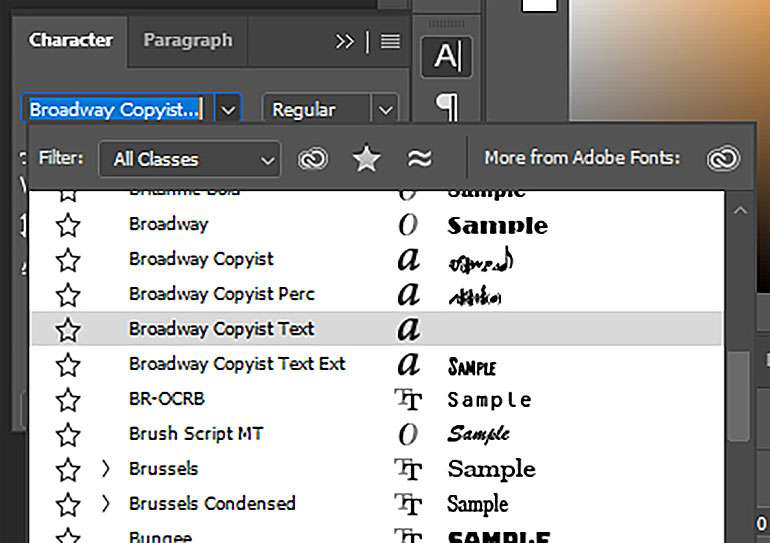This screenshot has height=543, width=770.
Task: Star the Broadway Copyist Perc font
Action: click(x=68, y=295)
